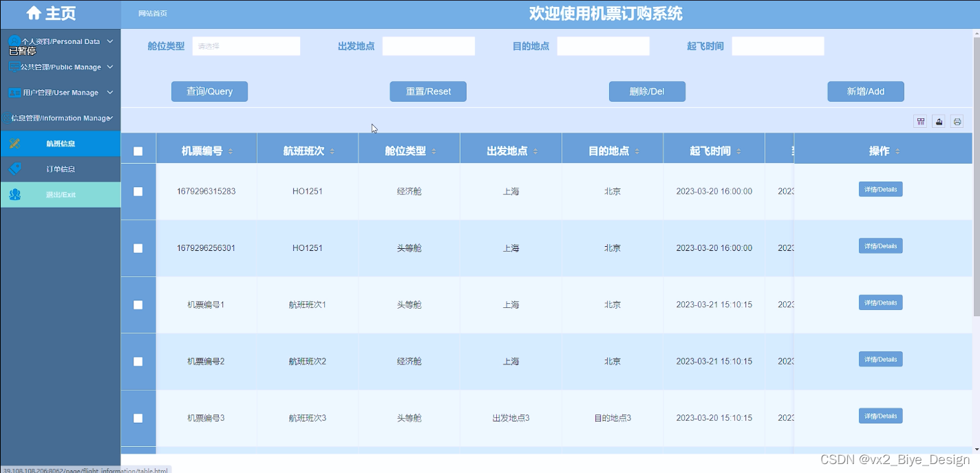This screenshot has height=473, width=980.
Task: Expand Public Manage menu chevron
Action: pos(110,67)
